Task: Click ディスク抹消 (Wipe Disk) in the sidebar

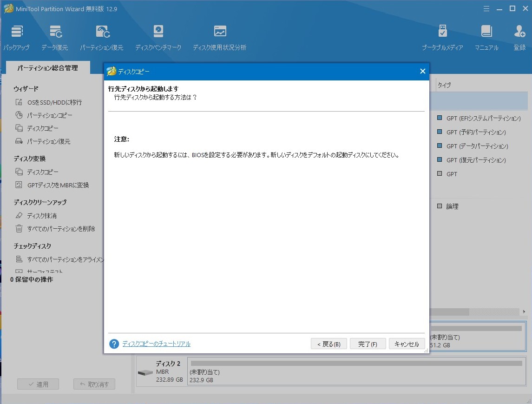Action: [x=42, y=216]
